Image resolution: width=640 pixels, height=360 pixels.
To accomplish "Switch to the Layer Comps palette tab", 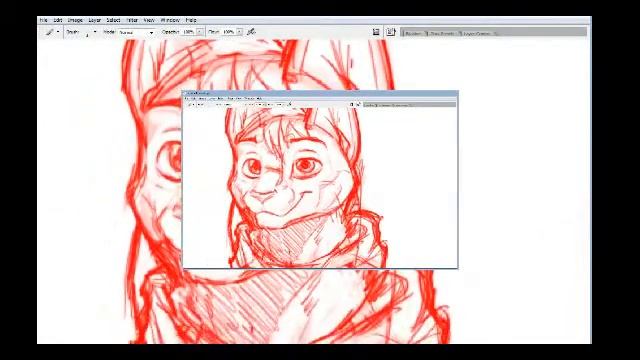I will [x=477, y=33].
